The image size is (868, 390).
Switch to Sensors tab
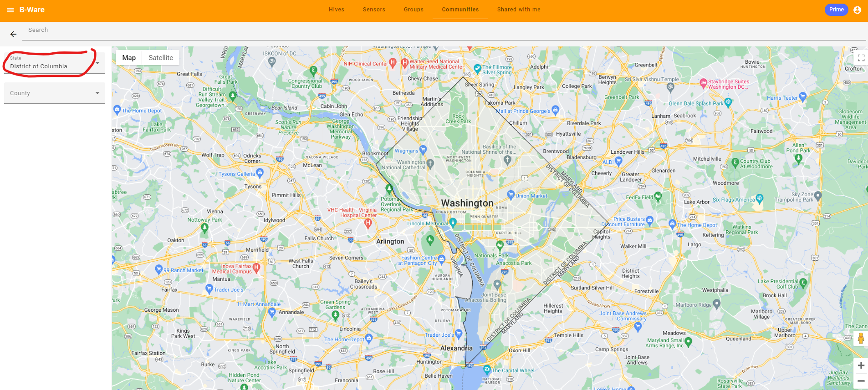click(x=374, y=10)
